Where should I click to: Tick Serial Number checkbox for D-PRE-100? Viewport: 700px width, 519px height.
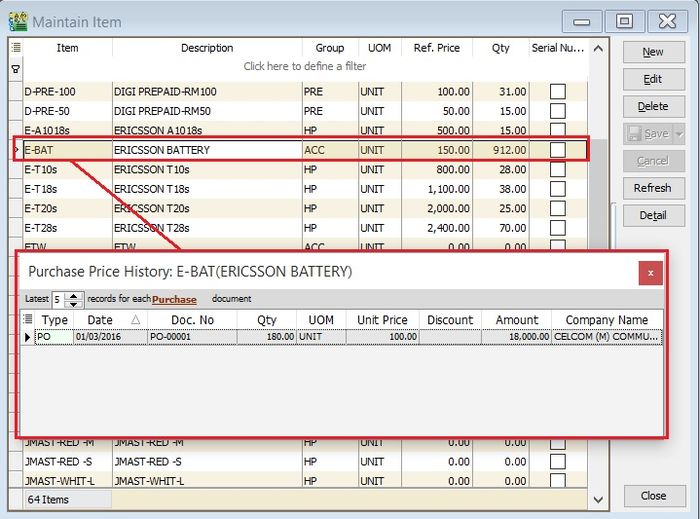557,92
